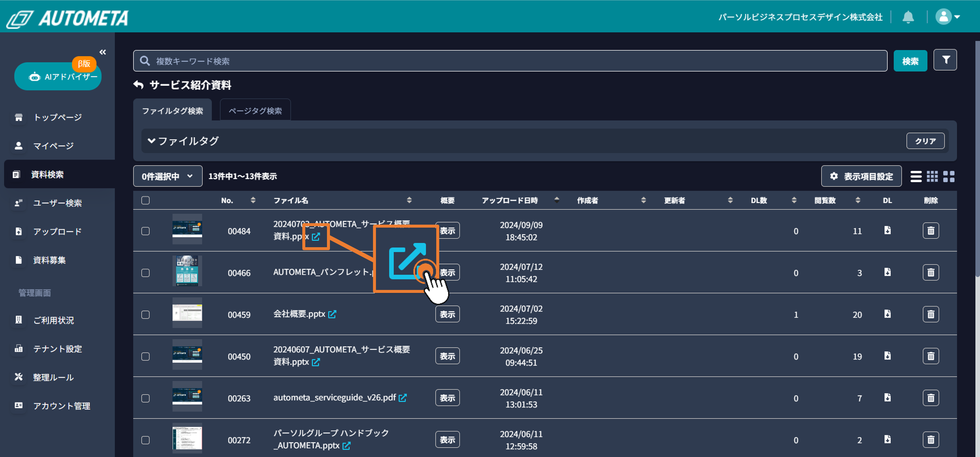Open the 0件選択中 dropdown

click(x=168, y=176)
